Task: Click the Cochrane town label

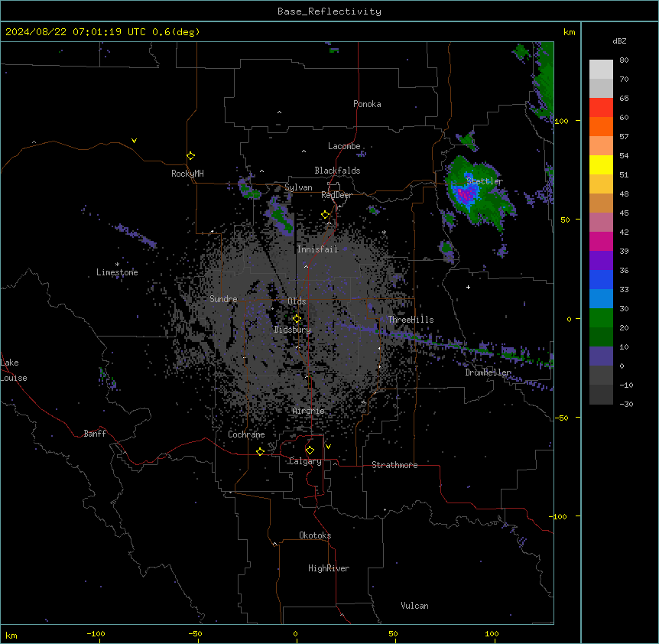Action: click(x=246, y=434)
